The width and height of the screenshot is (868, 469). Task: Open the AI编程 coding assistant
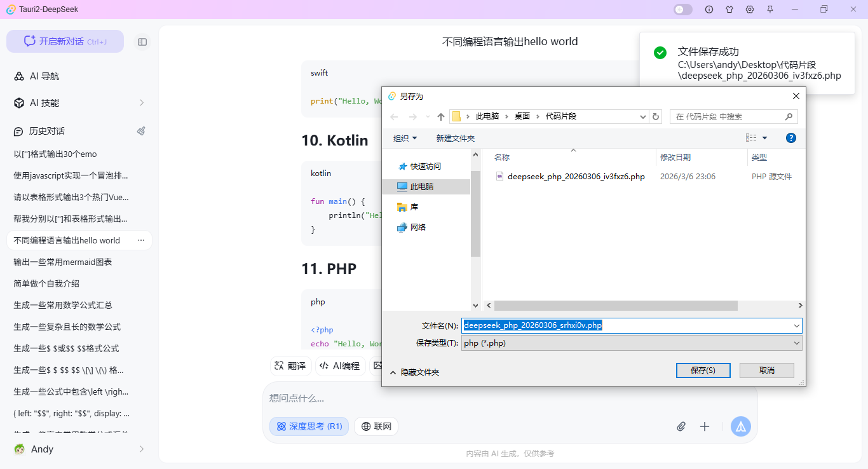tap(341, 365)
